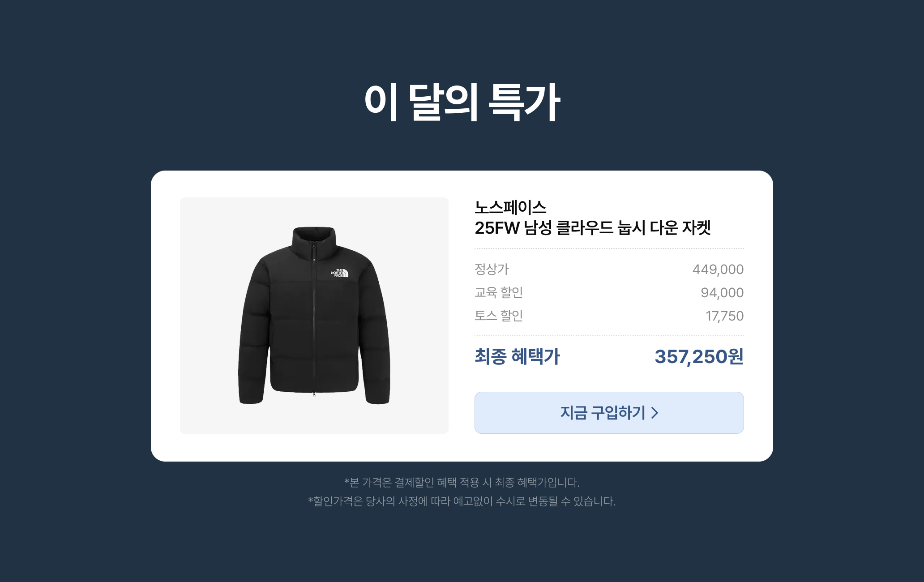Click the North Face logo on the jacket
This screenshot has height=582, width=924.
(x=339, y=273)
